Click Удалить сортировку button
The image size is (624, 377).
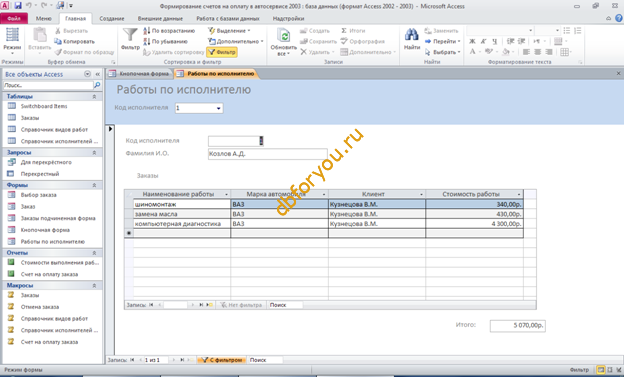174,52
